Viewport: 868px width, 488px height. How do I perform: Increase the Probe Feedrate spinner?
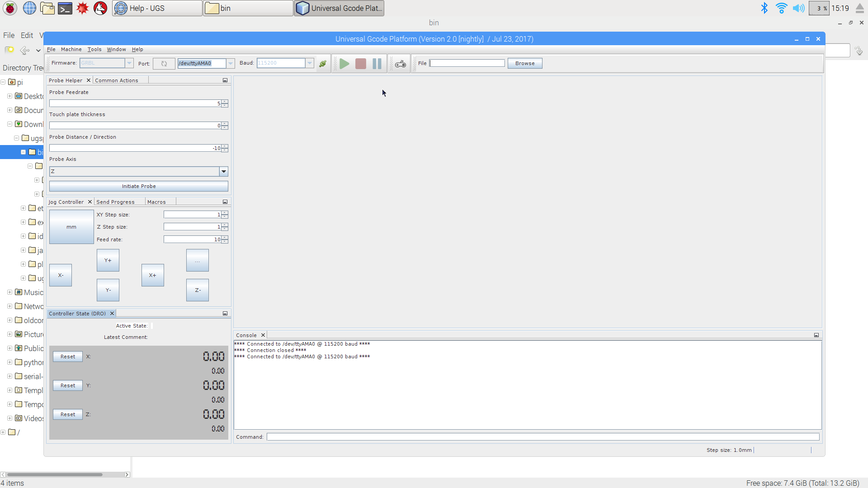pos(225,102)
